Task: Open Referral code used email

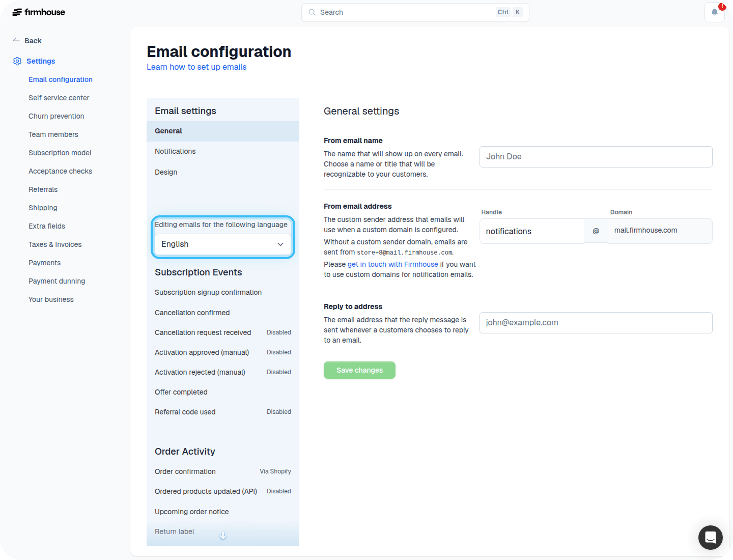Action: [x=185, y=412]
